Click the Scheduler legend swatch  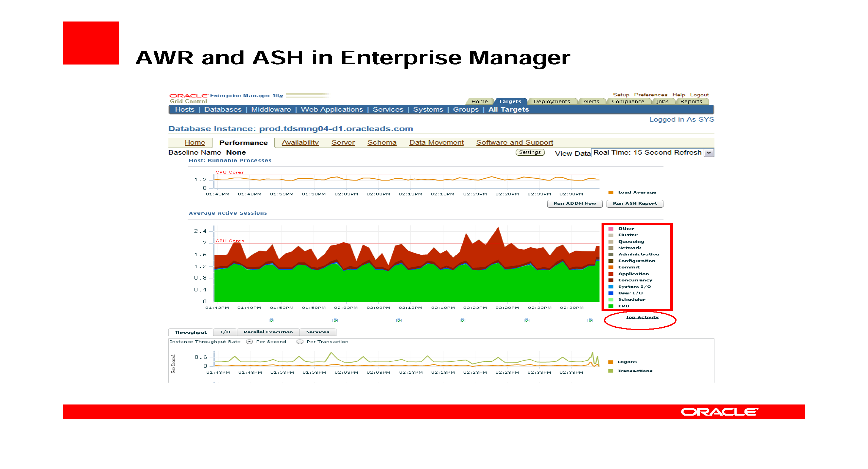click(x=611, y=299)
